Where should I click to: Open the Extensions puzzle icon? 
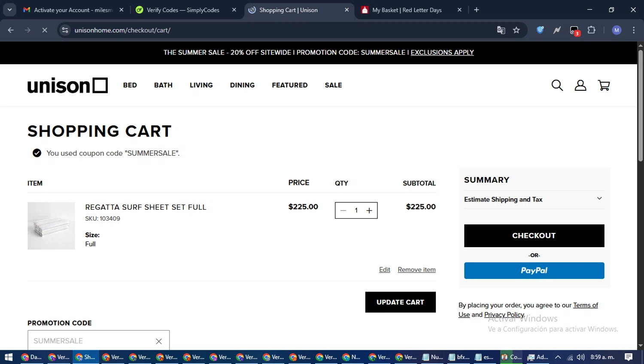pyautogui.click(x=592, y=30)
